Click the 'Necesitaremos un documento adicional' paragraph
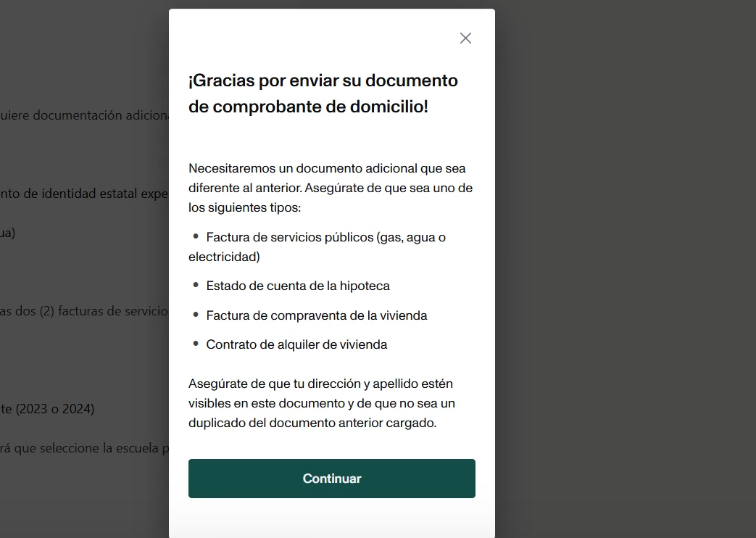The width and height of the screenshot is (756, 538). click(331, 188)
